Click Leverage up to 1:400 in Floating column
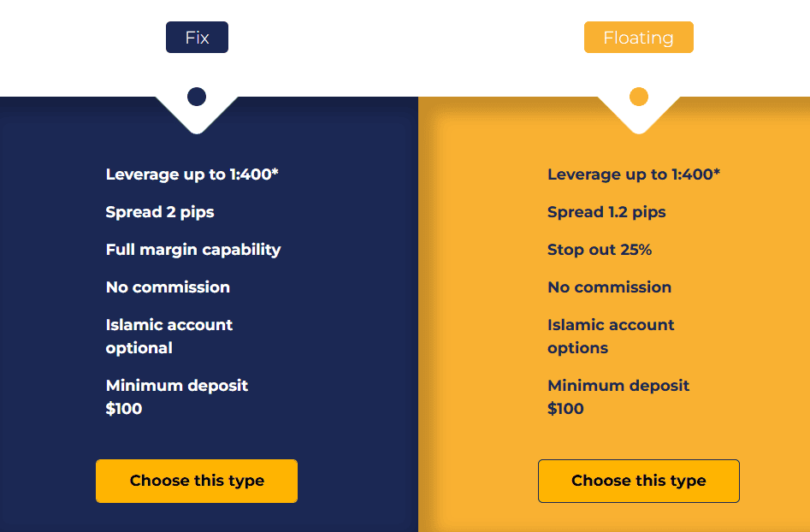Image resolution: width=810 pixels, height=532 pixels. [634, 174]
